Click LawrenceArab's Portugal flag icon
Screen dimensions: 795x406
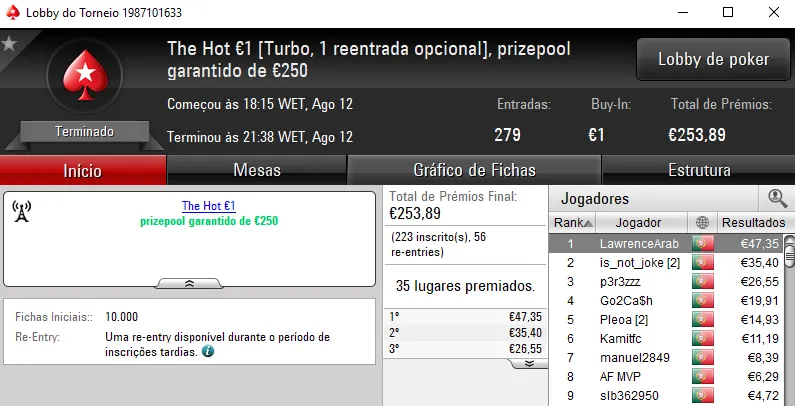[701, 243]
